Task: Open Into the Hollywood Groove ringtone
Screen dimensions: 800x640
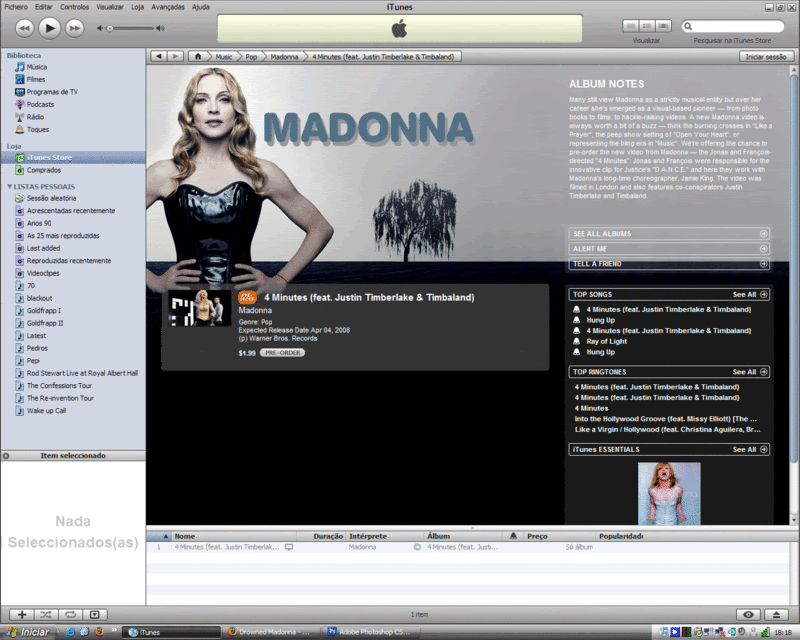Action: 666,419
